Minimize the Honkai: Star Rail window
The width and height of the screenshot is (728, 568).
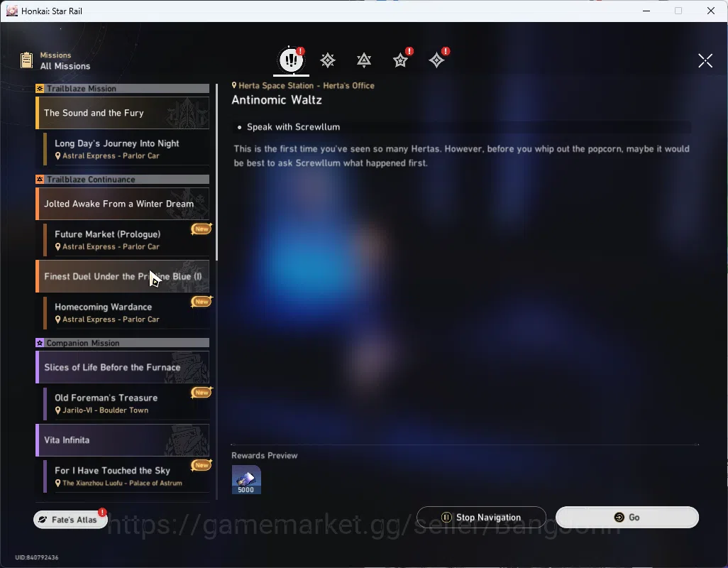[x=646, y=11]
